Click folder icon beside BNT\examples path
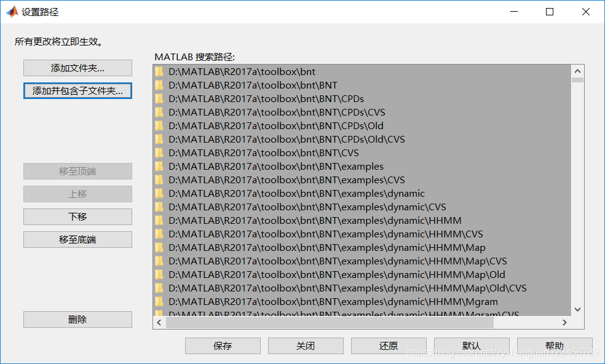 [159, 167]
